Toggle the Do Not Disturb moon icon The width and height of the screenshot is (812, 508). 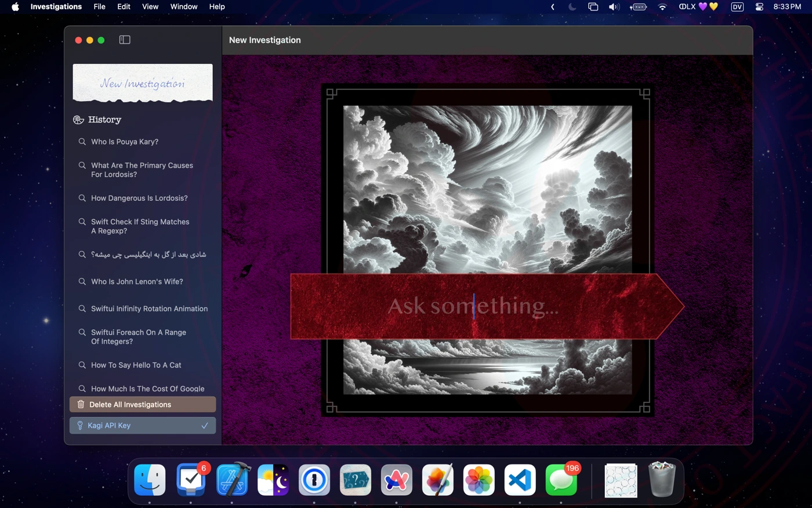pos(572,7)
